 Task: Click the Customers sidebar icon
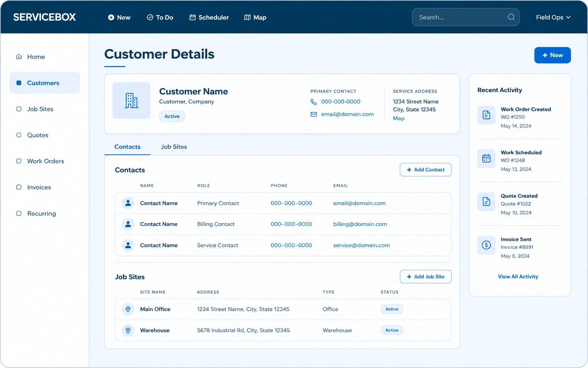point(19,83)
